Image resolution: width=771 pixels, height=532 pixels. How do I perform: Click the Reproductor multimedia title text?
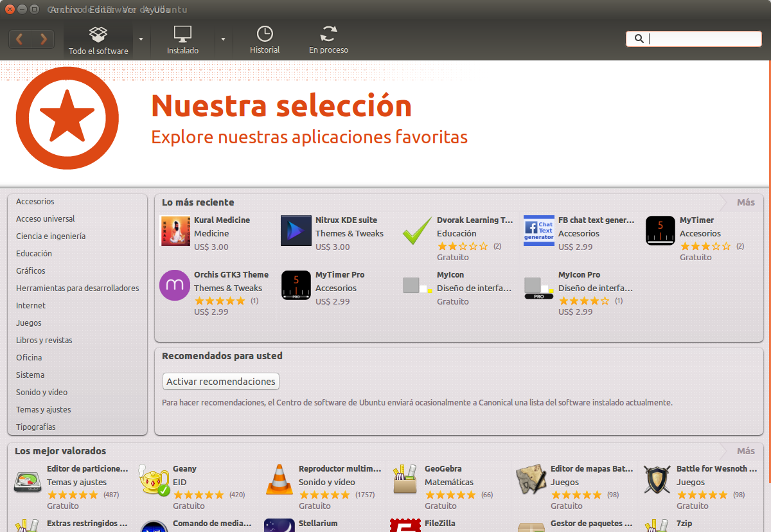point(340,469)
